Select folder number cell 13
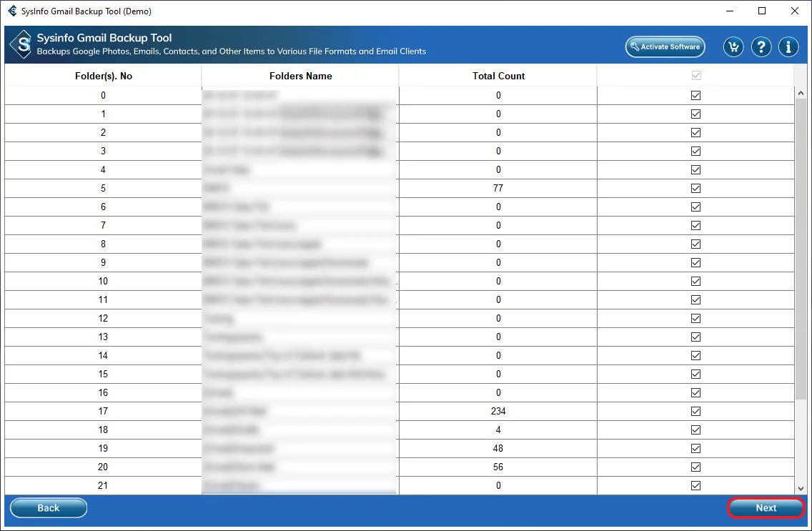Viewport: 812px width, 531px height. pyautogui.click(x=103, y=337)
